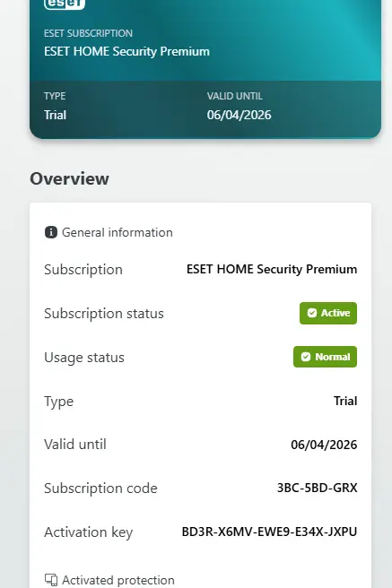392x588 pixels.
Task: Click the Activated protection label
Action: click(118, 580)
